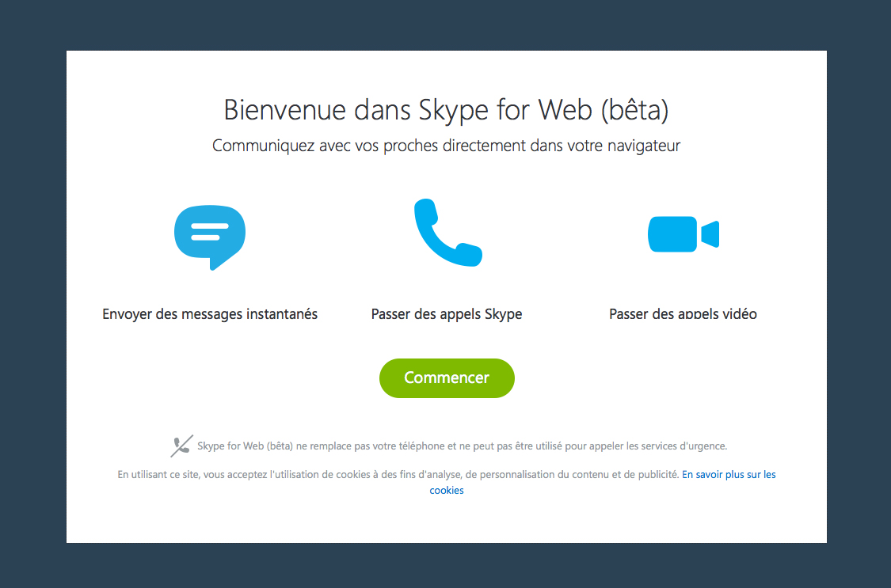Select the "Envoyer des messages instantanés" label

[210, 314]
